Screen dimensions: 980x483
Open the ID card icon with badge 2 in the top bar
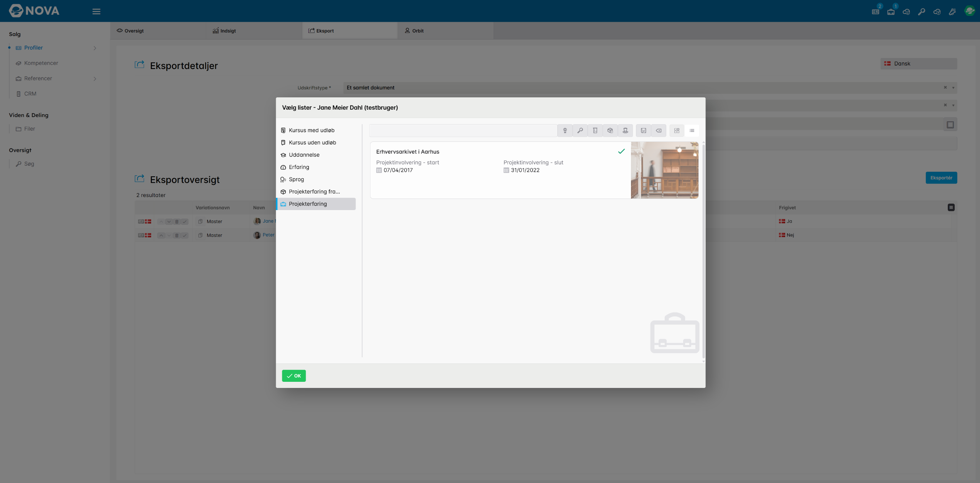pos(876,11)
